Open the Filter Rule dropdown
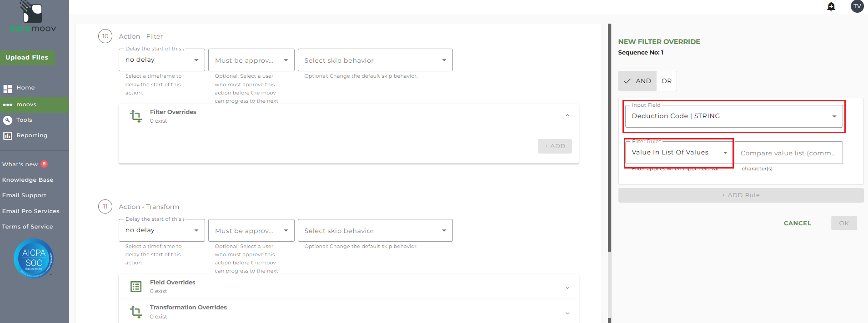The width and height of the screenshot is (868, 323). (679, 153)
